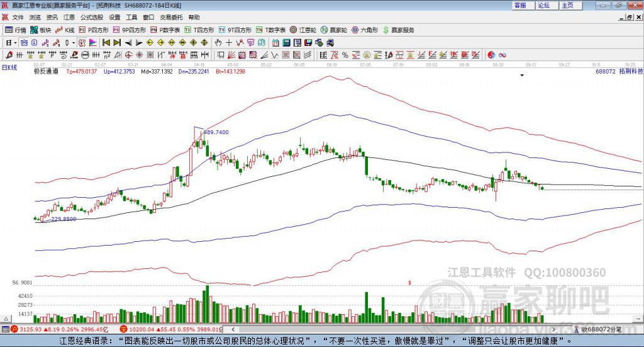
Task: Open the 板块 sector view
Action: 41,30
